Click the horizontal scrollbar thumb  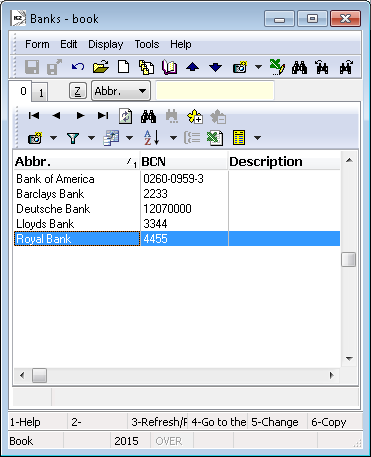point(39,376)
